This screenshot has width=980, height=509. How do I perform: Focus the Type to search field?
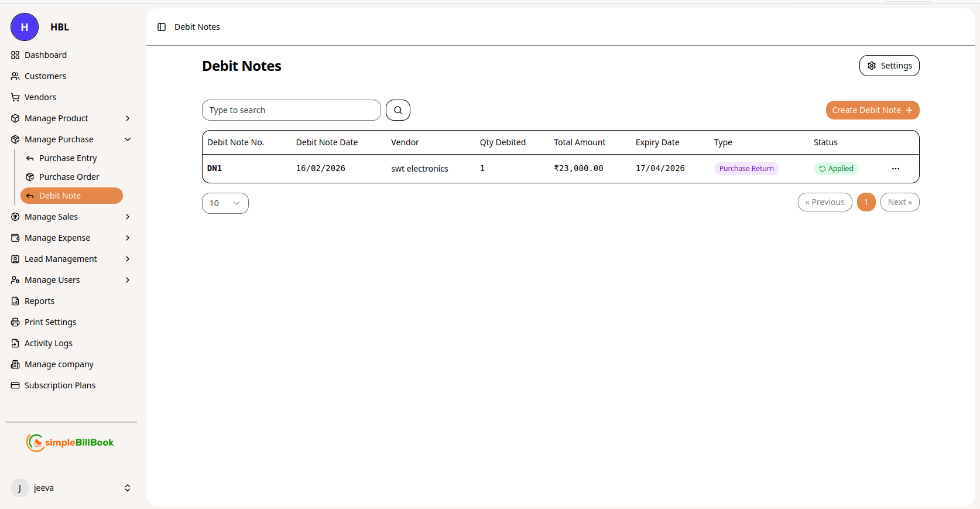pyautogui.click(x=291, y=110)
